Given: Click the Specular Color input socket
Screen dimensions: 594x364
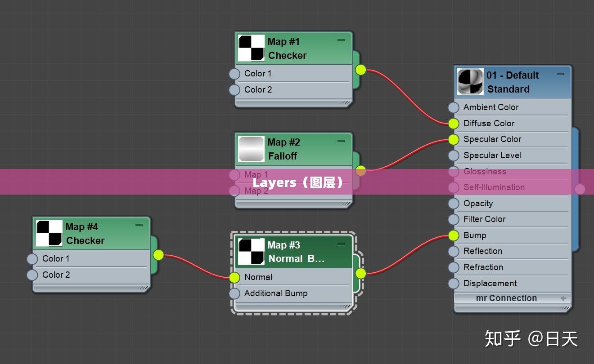Looking at the screenshot, I should [454, 139].
